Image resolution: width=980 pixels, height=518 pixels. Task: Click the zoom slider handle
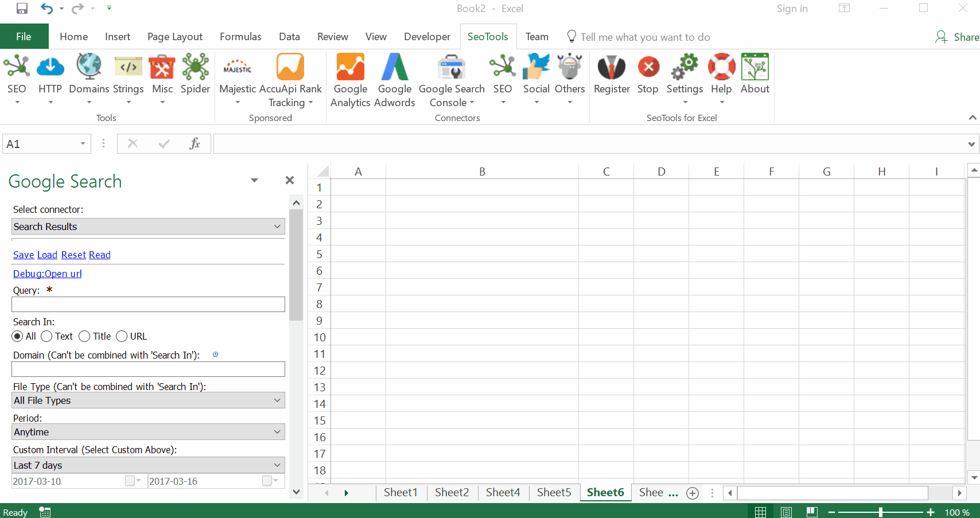pyautogui.click(x=881, y=512)
